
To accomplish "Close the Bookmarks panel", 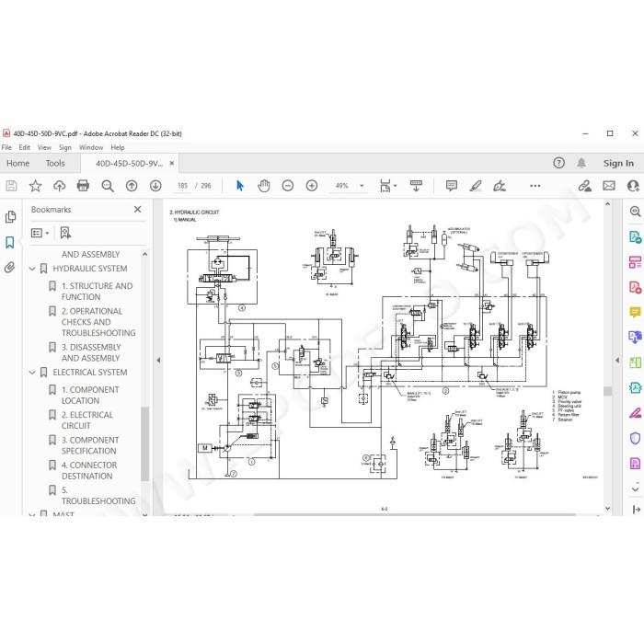I will click(138, 210).
